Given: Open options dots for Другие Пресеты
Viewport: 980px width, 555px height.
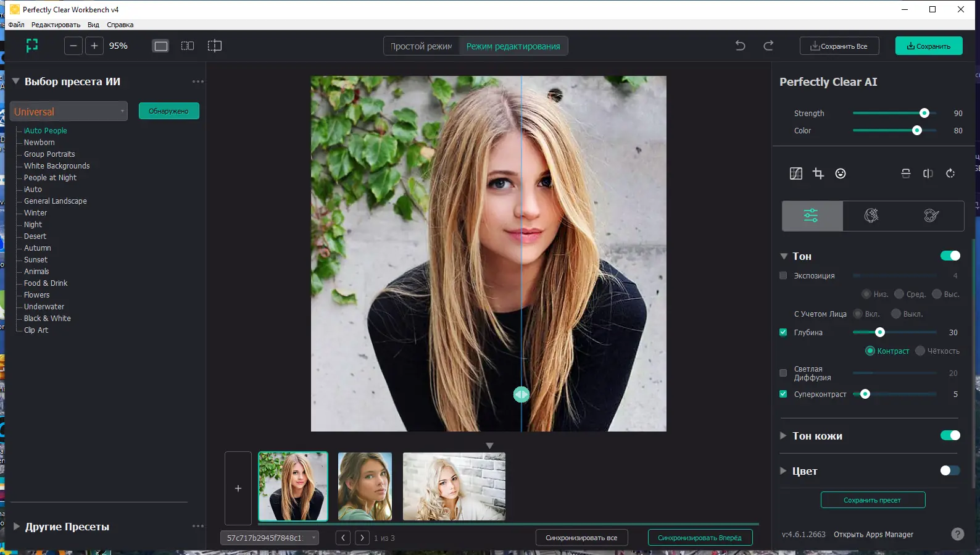Looking at the screenshot, I should pyautogui.click(x=198, y=526).
